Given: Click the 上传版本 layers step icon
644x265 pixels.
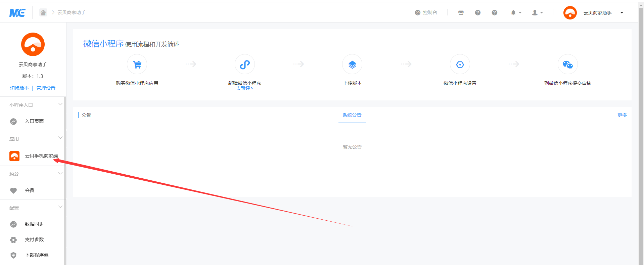Looking at the screenshot, I should click(352, 64).
